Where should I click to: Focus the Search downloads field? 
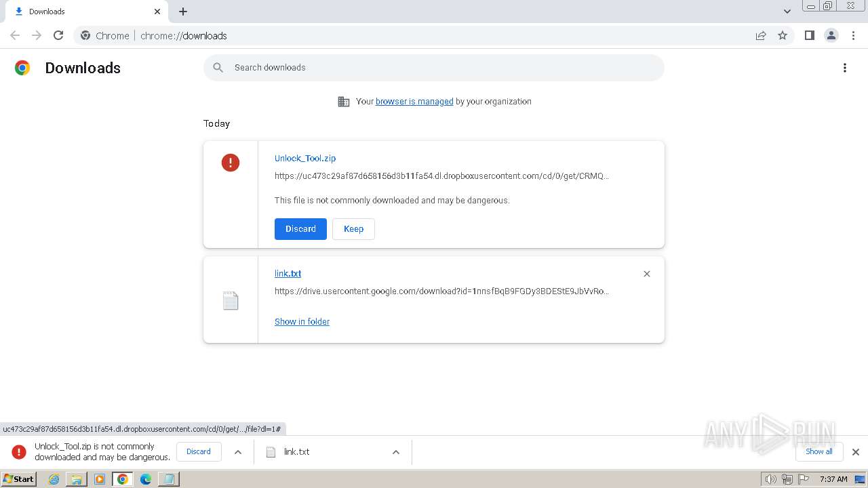tap(434, 68)
